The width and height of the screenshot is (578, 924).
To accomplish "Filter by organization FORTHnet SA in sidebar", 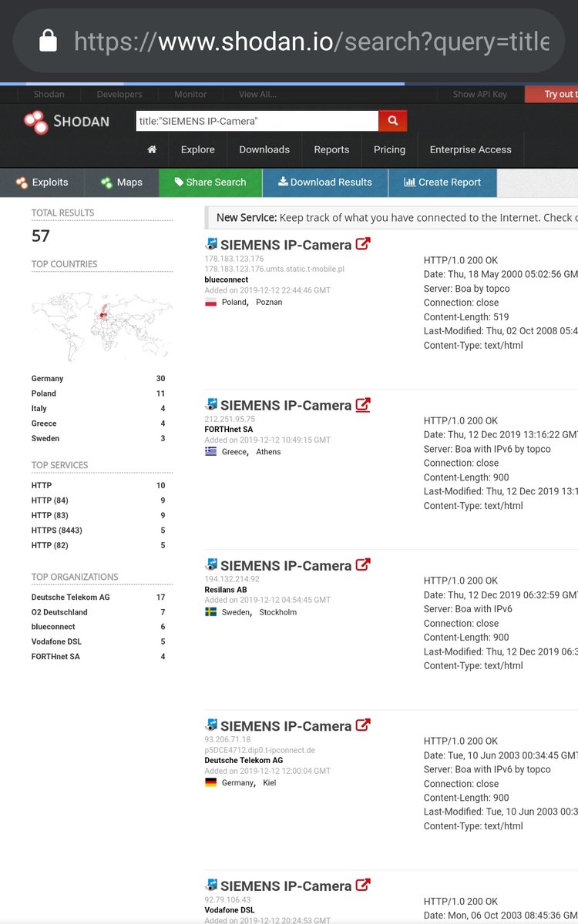I will click(x=55, y=657).
